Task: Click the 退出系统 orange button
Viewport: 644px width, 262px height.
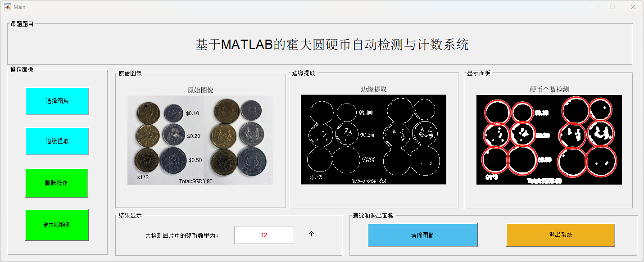Action: (x=561, y=235)
